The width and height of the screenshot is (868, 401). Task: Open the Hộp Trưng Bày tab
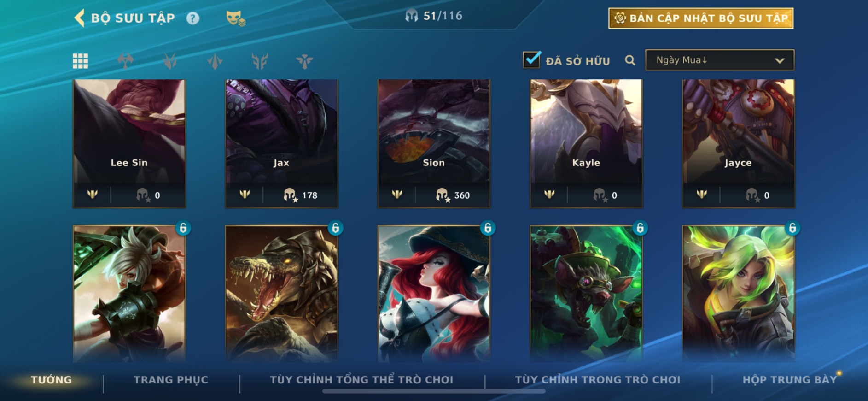tap(789, 380)
